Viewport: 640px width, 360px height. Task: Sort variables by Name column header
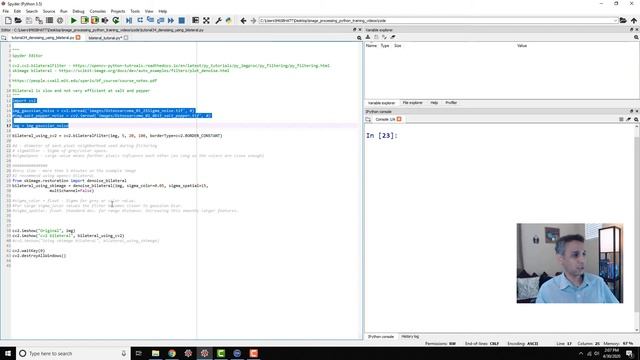(371, 46)
